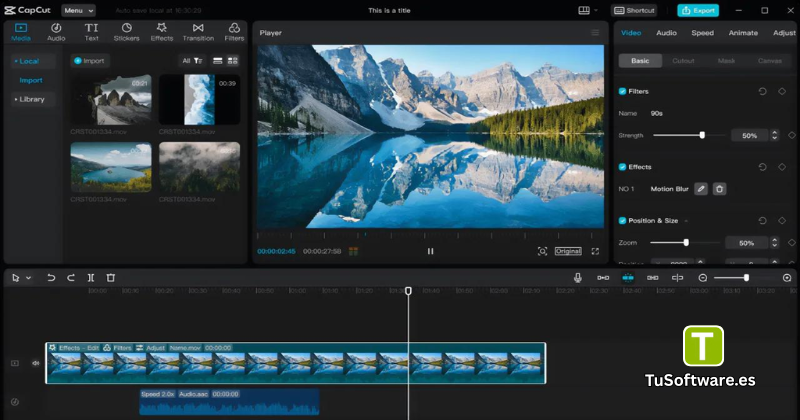Viewport: 800px width, 420px height.
Task: Click the Strength 50% value field
Action: 749,135
